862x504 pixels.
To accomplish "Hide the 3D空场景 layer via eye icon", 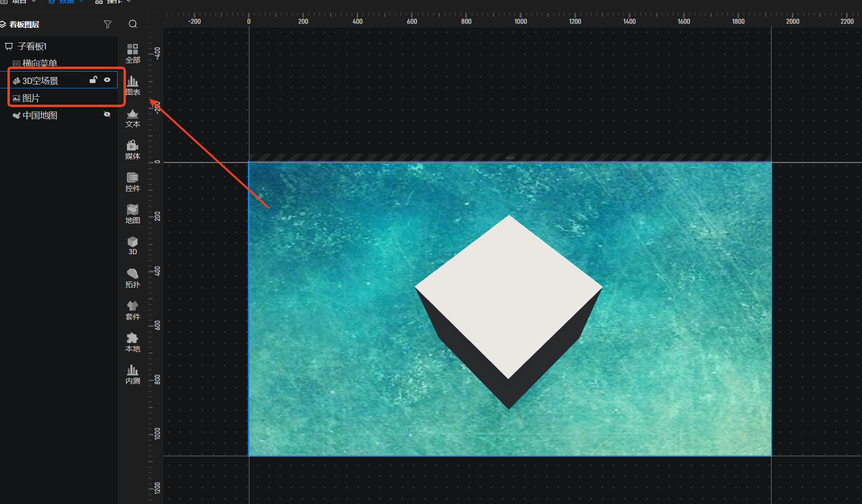I will coord(107,80).
